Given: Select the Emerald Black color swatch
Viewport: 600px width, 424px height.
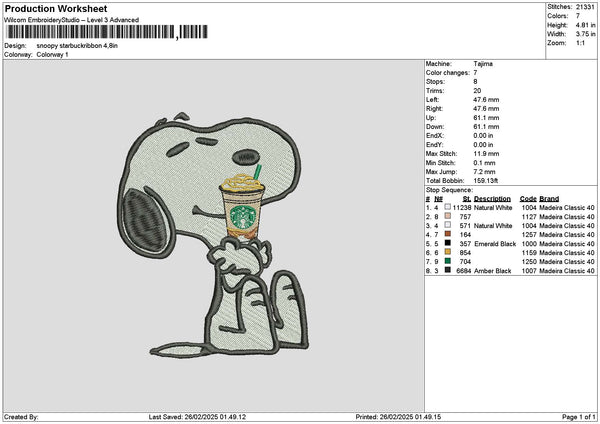Looking at the screenshot, I should click(447, 243).
